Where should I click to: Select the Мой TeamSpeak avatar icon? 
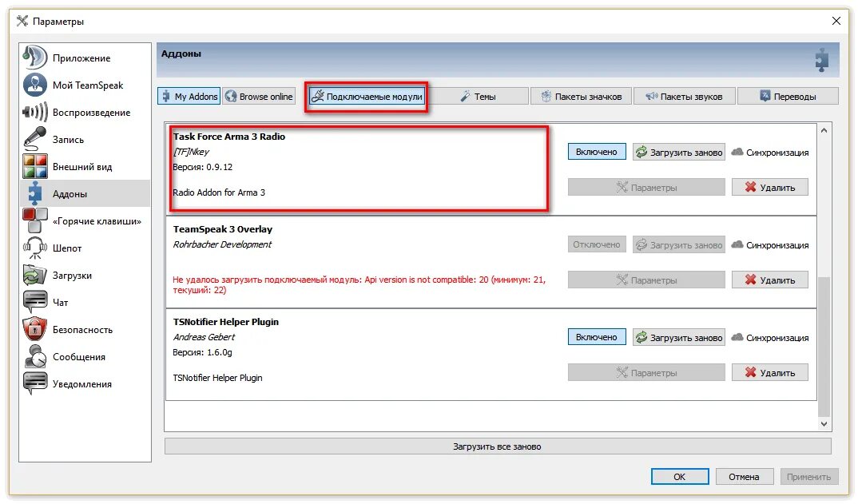[35, 85]
